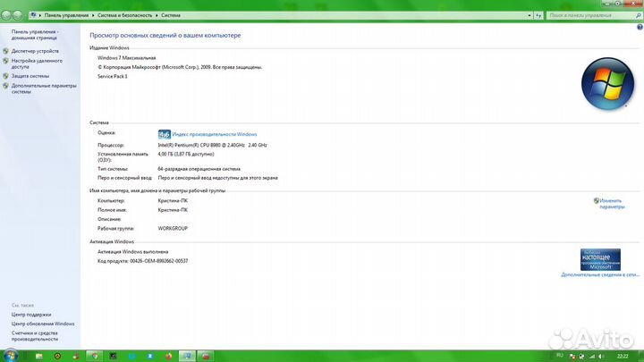This screenshot has width=644, height=362.
Task: Open the help question mark icon
Action: point(640,27)
